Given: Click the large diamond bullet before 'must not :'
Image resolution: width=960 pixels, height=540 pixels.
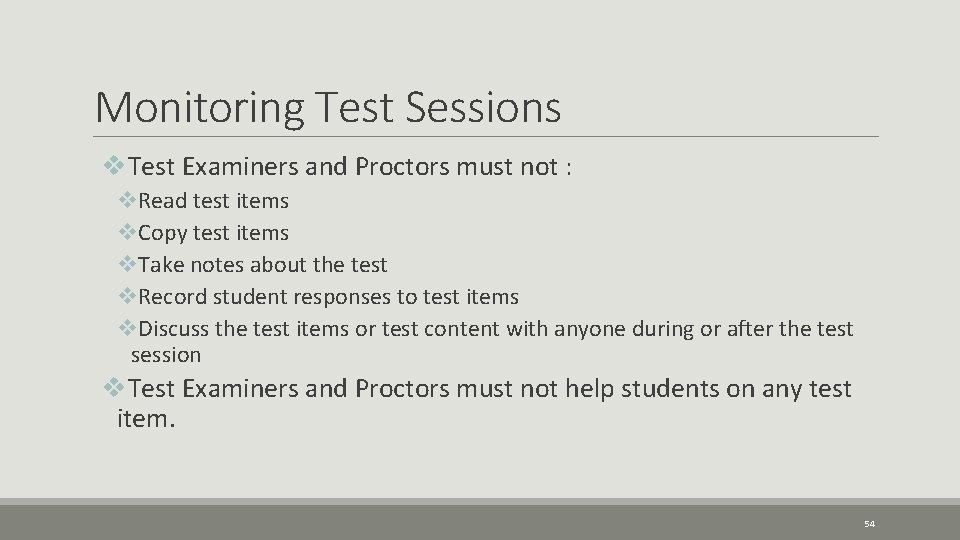Looking at the screenshot, I should 116,166.
